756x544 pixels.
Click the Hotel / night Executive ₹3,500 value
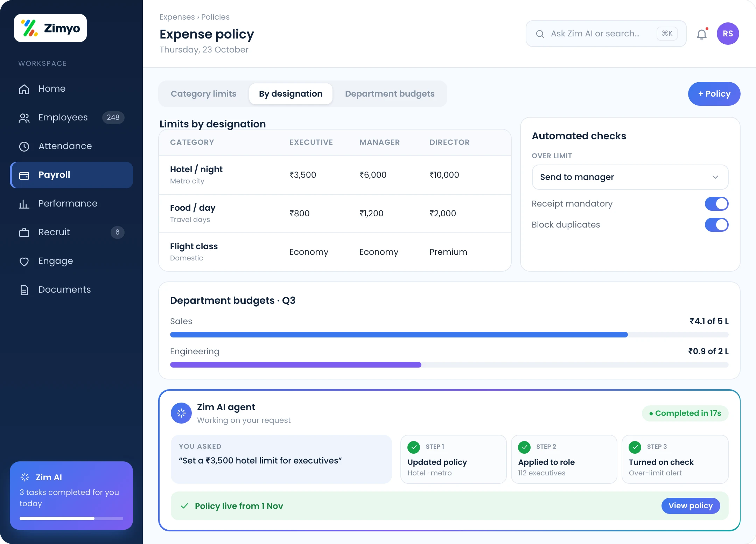[x=303, y=175]
